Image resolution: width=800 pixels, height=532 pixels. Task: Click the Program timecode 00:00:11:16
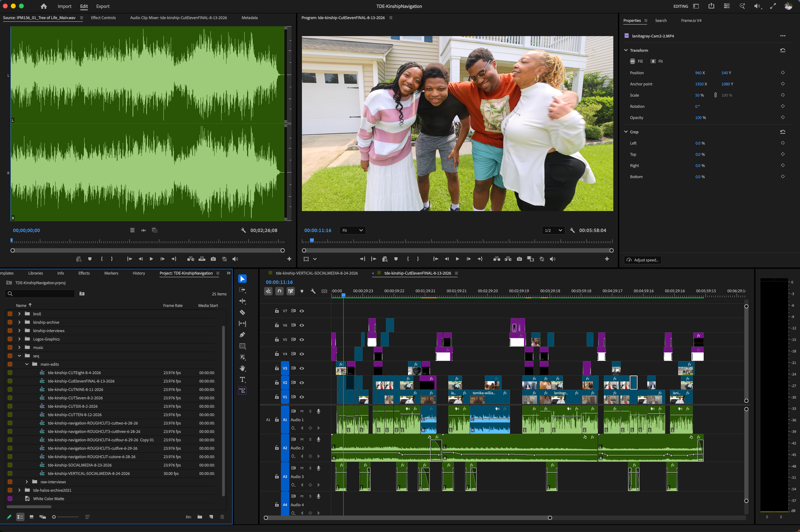(x=317, y=231)
